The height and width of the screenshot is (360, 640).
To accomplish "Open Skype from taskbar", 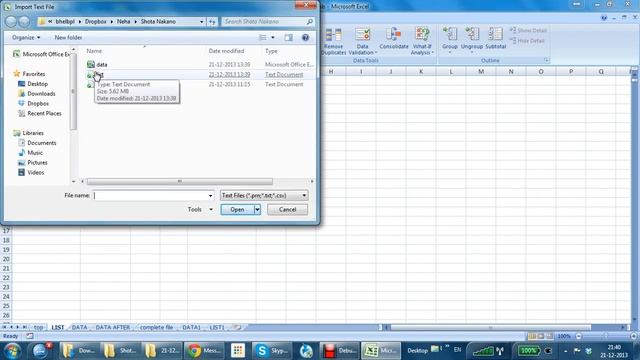I will pos(271,351).
